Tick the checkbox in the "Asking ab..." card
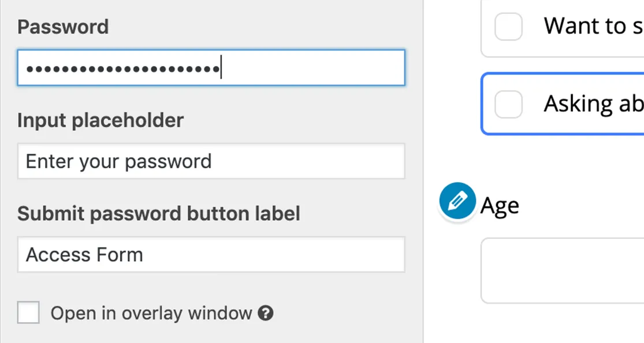Viewport: 644px width, 343px height. (508, 104)
